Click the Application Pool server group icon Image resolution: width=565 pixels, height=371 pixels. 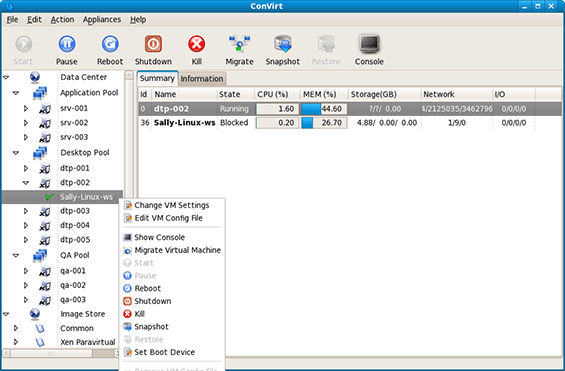tap(40, 93)
